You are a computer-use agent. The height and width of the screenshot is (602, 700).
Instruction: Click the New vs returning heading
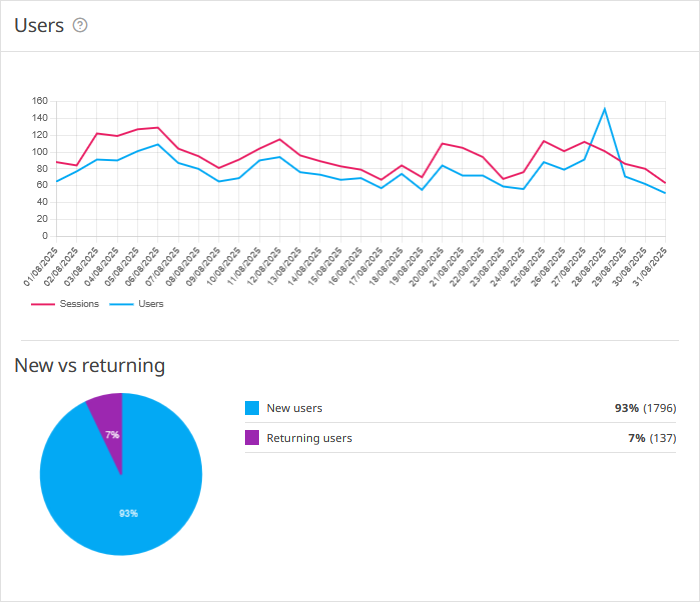pyautogui.click(x=89, y=366)
